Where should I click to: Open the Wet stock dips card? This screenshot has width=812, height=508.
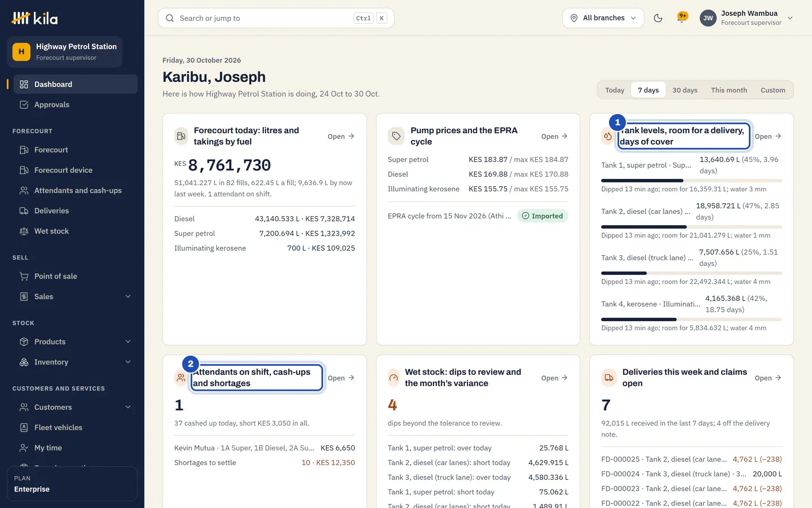point(554,378)
